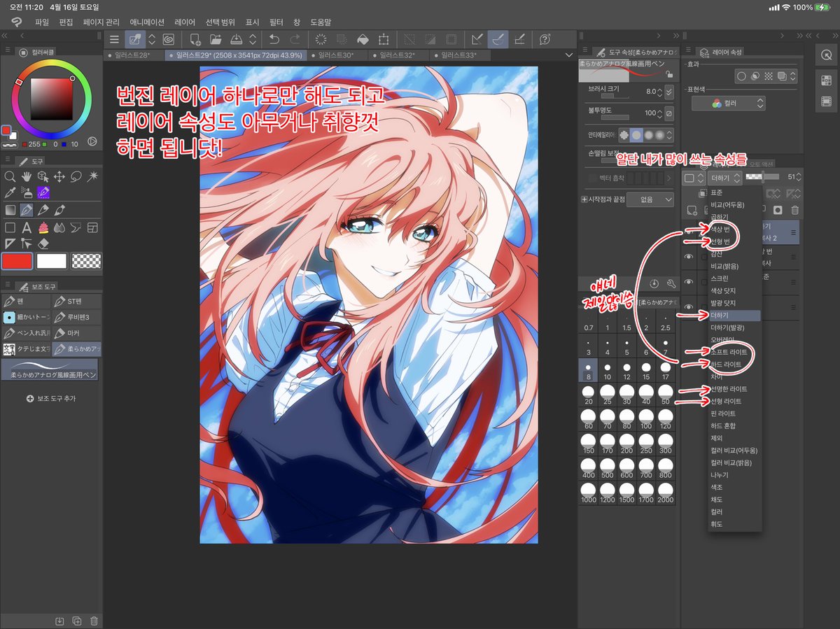
Task: Choose 스크린 from blend mode list
Action: click(x=720, y=278)
